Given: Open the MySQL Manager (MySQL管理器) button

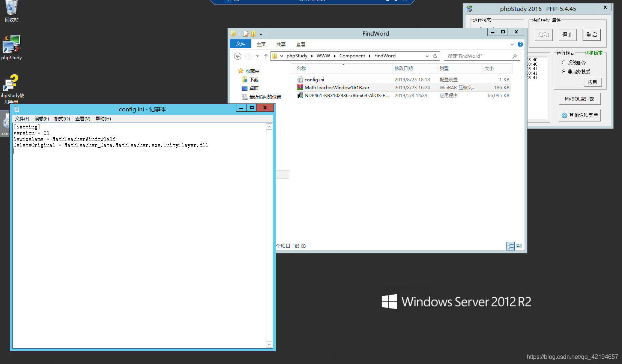Looking at the screenshot, I should pyautogui.click(x=580, y=99).
